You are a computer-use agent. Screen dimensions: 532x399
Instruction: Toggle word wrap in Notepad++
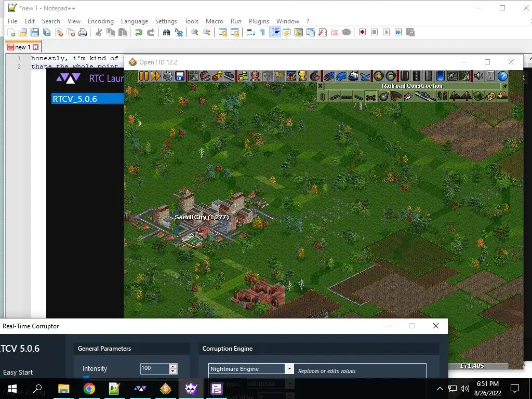pyautogui.click(x=251, y=32)
